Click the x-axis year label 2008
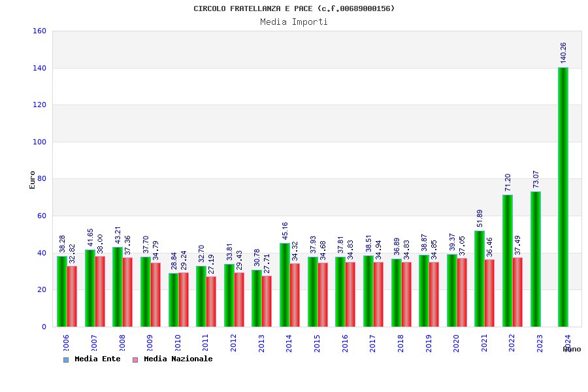 coord(122,343)
